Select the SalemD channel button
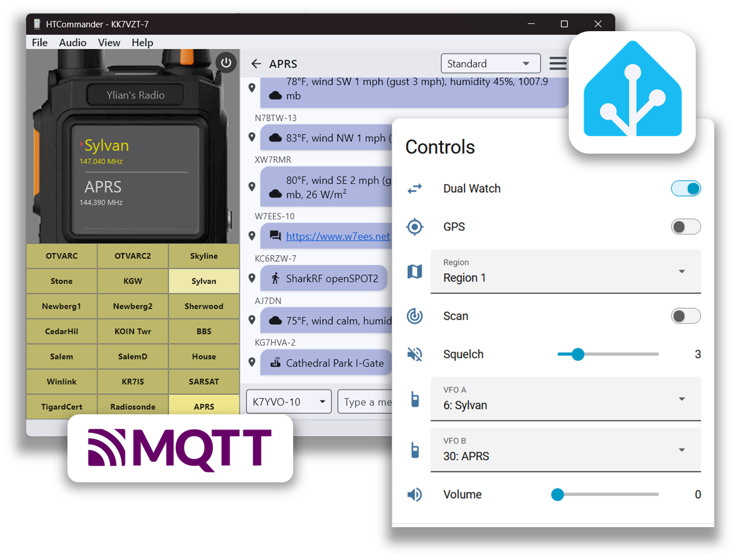The image size is (736, 560). [133, 357]
